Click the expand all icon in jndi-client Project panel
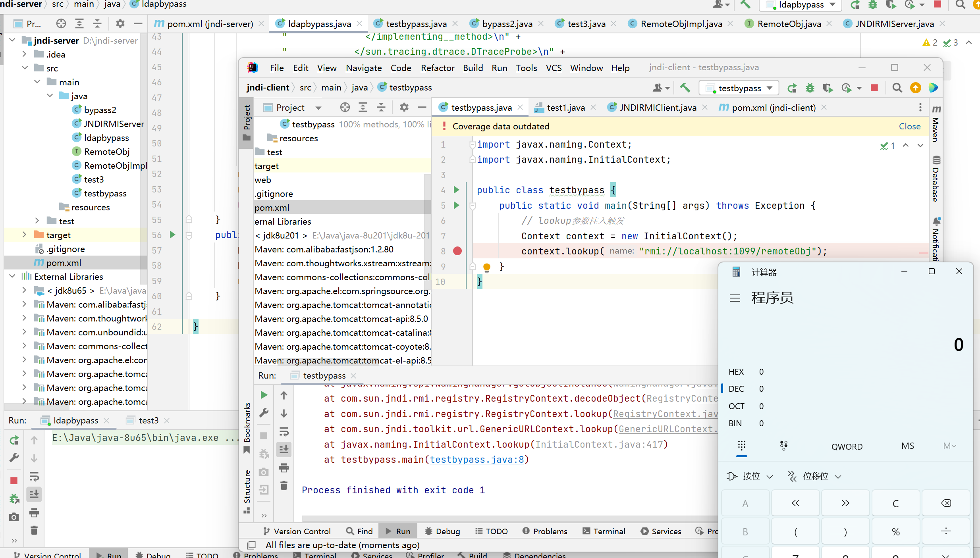The image size is (980, 558). (363, 107)
